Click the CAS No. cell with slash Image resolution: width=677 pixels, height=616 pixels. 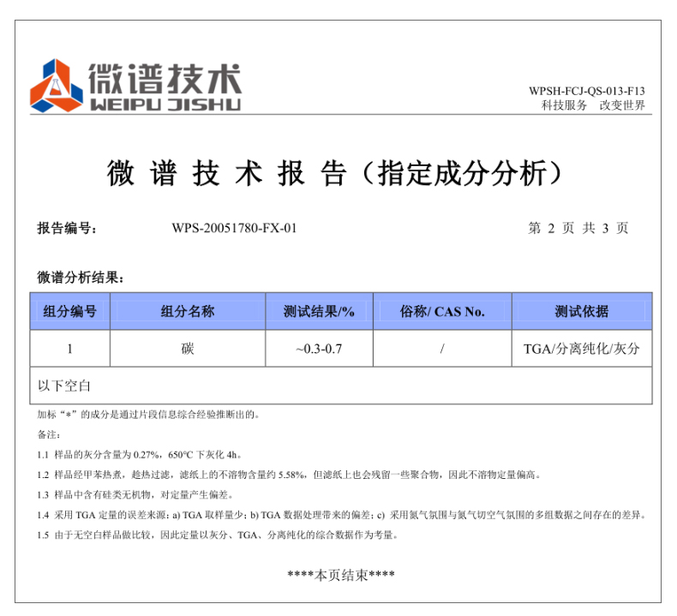pos(442,349)
